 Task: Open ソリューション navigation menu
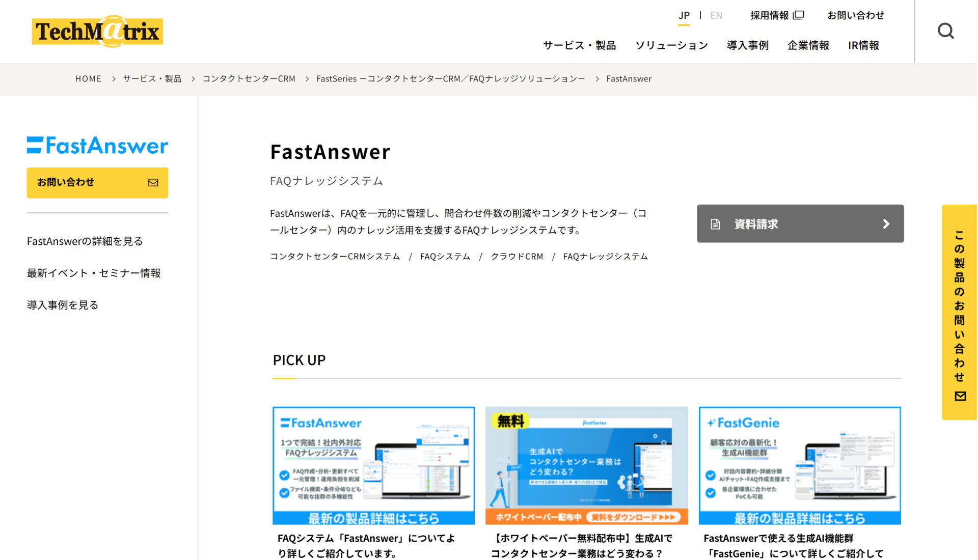click(x=671, y=45)
